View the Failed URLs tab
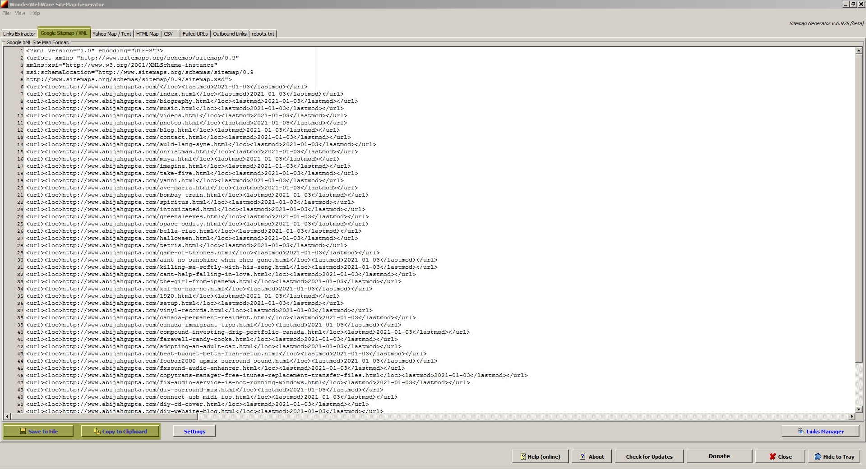This screenshot has height=469, width=868. point(195,34)
